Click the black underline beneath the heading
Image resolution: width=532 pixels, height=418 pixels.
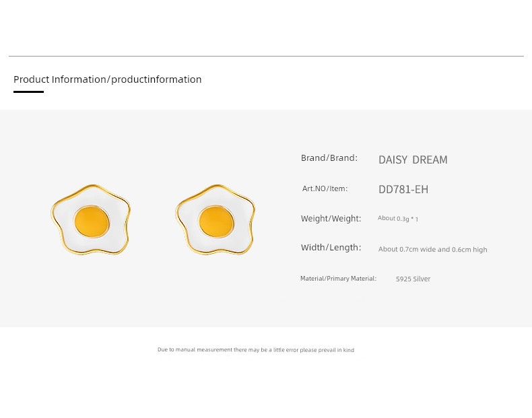pos(28,92)
